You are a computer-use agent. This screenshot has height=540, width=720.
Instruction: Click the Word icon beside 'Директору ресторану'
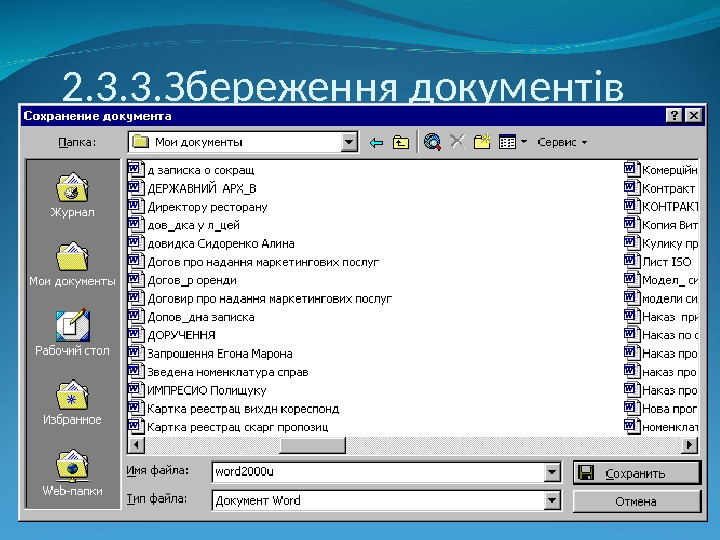pyautogui.click(x=135, y=206)
